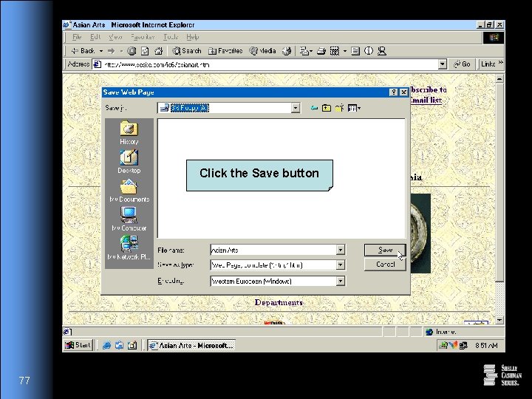
Task: Create a new folder in the dialog
Action: click(x=340, y=108)
